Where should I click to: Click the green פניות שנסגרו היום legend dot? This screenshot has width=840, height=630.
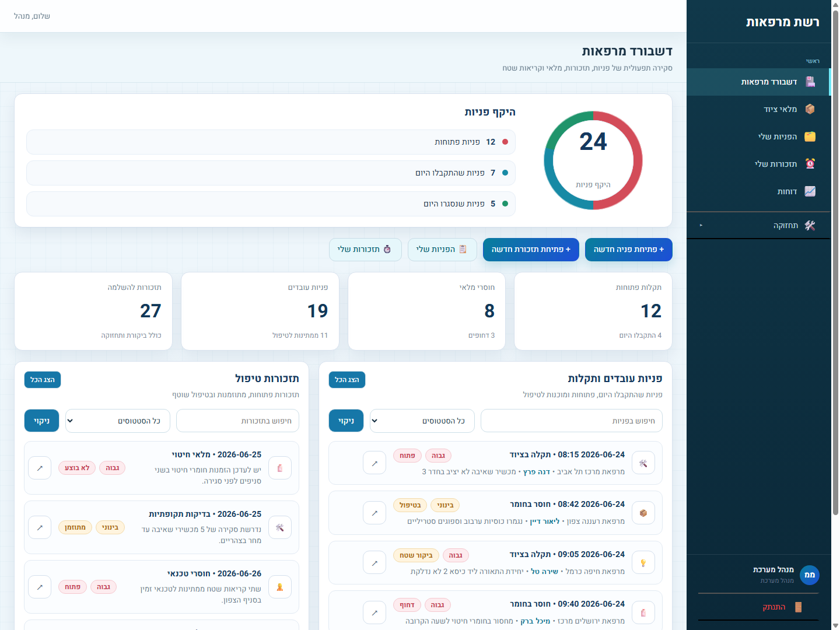505,204
